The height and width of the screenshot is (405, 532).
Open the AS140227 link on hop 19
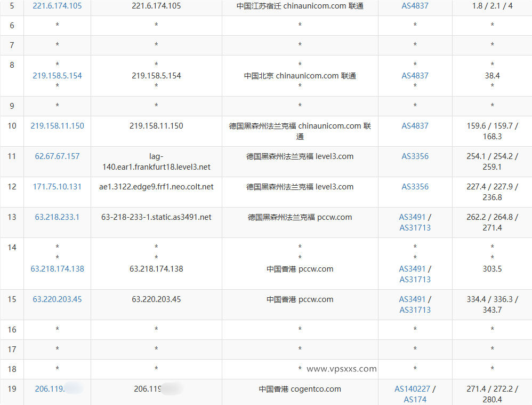pos(413,388)
